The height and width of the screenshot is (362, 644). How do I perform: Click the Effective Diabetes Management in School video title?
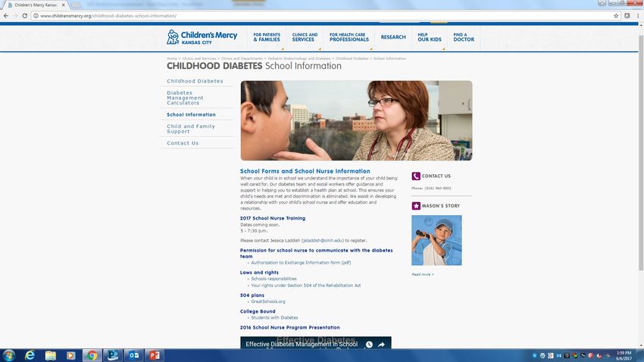(302, 344)
